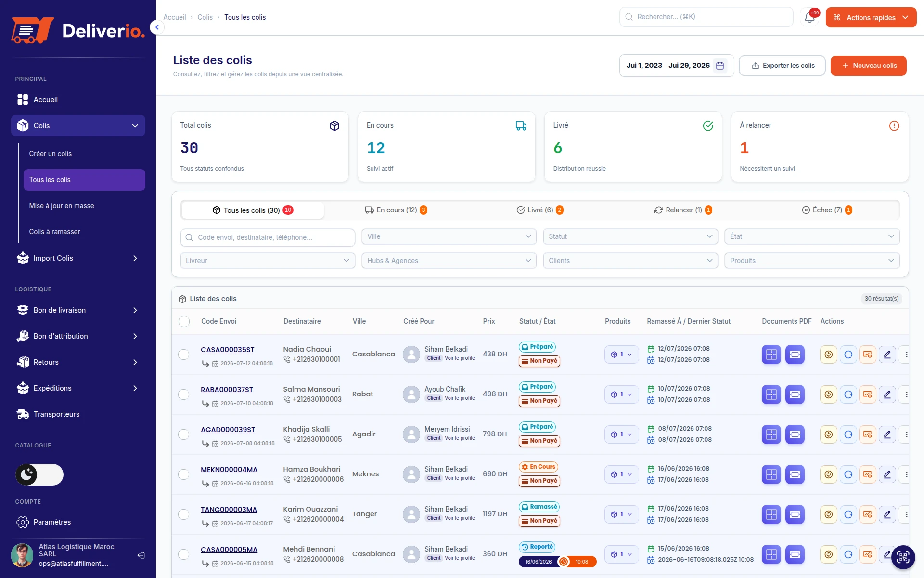Click the pencil edit icon for RABA000037ST
This screenshot has height=578, width=924.
coord(887,394)
